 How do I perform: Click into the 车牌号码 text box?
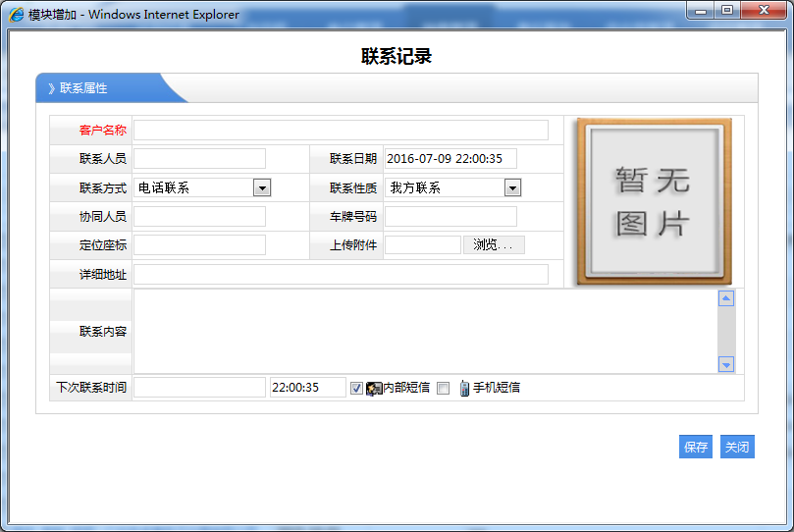click(x=450, y=217)
